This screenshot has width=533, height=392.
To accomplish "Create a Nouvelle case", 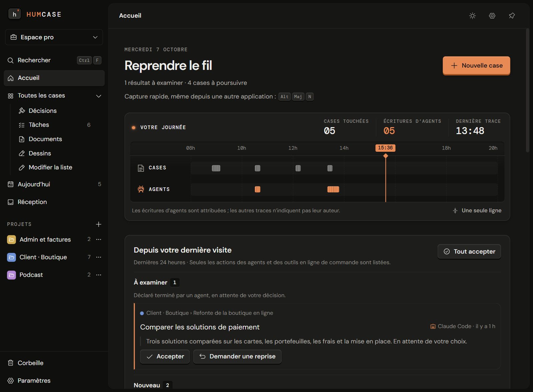I will (x=476, y=66).
